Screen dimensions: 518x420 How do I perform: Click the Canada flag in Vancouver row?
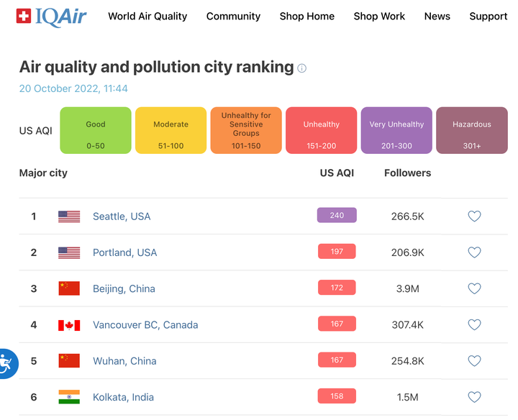tap(69, 325)
